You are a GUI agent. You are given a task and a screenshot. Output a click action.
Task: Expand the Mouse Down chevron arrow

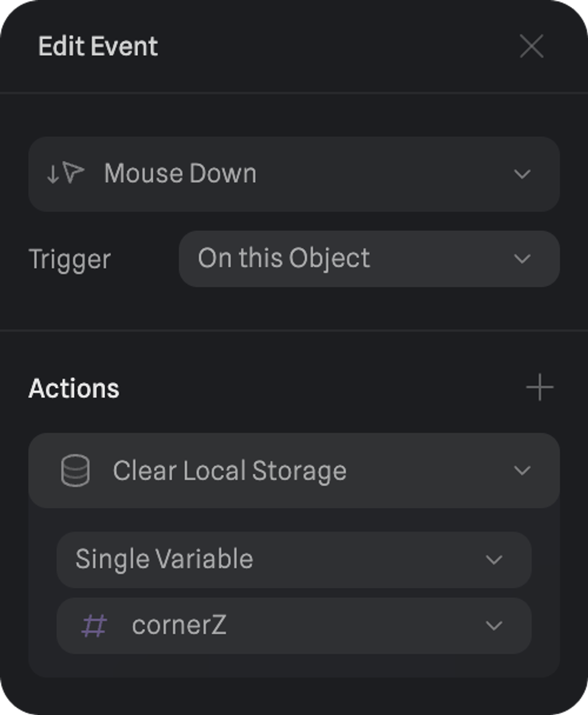(x=522, y=174)
